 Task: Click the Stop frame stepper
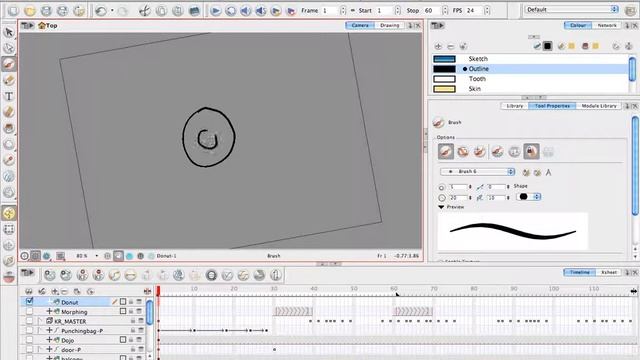coord(445,11)
